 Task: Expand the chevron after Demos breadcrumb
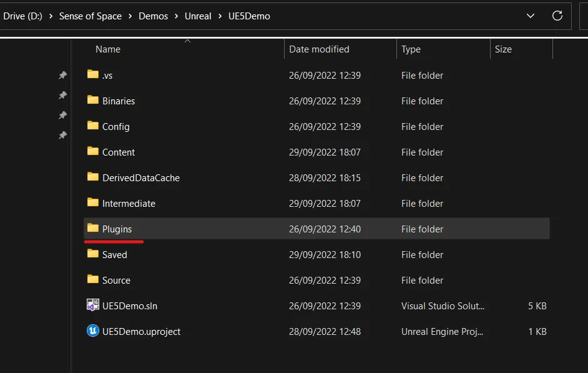click(x=176, y=16)
